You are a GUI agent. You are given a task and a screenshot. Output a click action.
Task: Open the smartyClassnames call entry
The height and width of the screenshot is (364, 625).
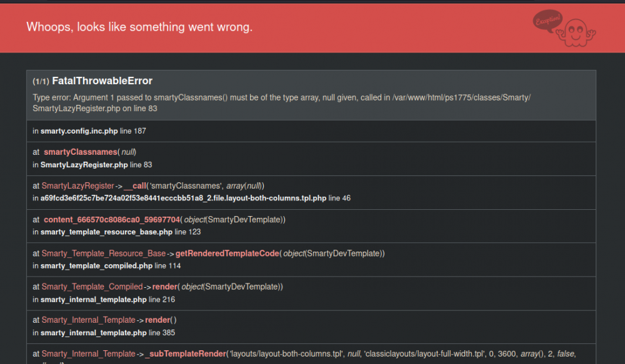coord(81,152)
